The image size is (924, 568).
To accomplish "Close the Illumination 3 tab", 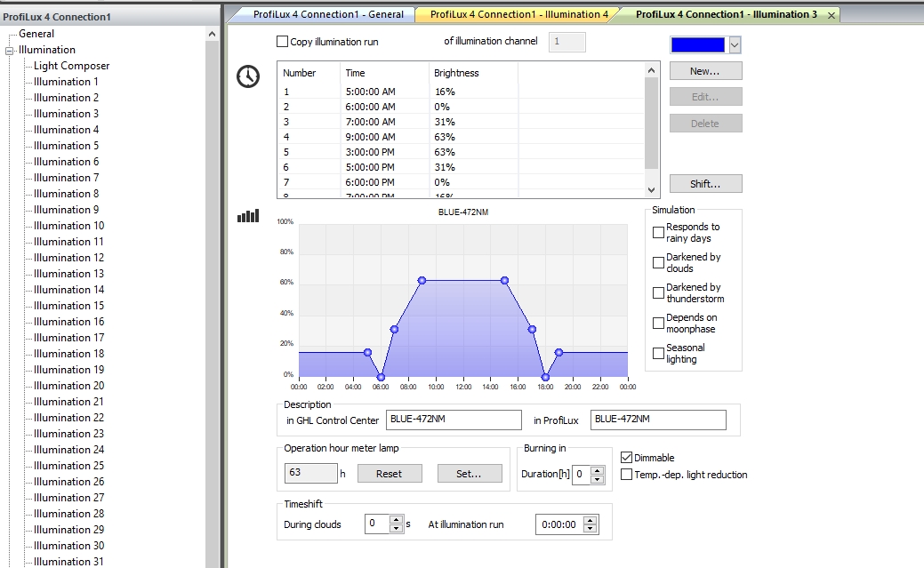I will pyautogui.click(x=831, y=15).
